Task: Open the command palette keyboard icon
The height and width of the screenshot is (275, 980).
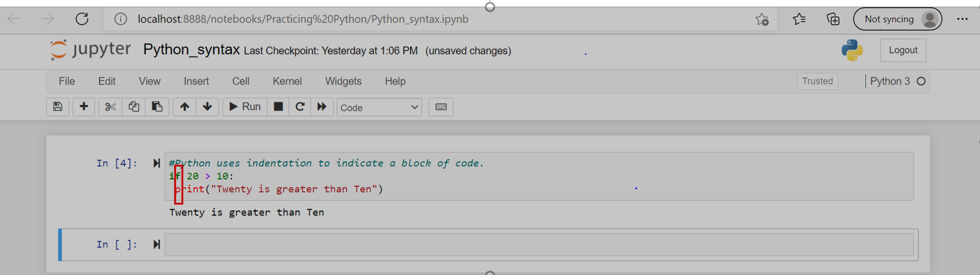Action: [441, 107]
